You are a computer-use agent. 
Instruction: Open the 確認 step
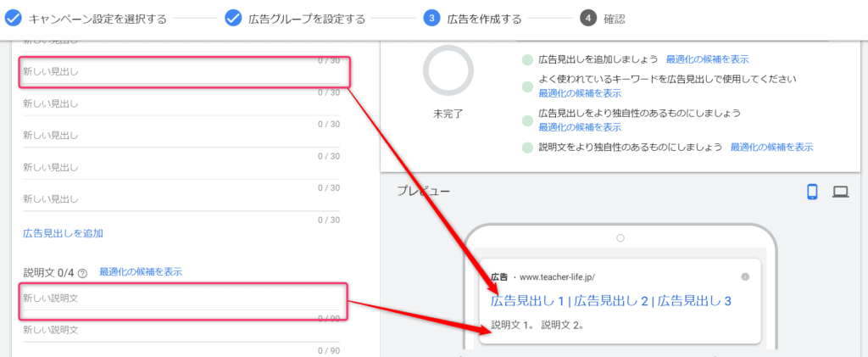click(x=614, y=20)
